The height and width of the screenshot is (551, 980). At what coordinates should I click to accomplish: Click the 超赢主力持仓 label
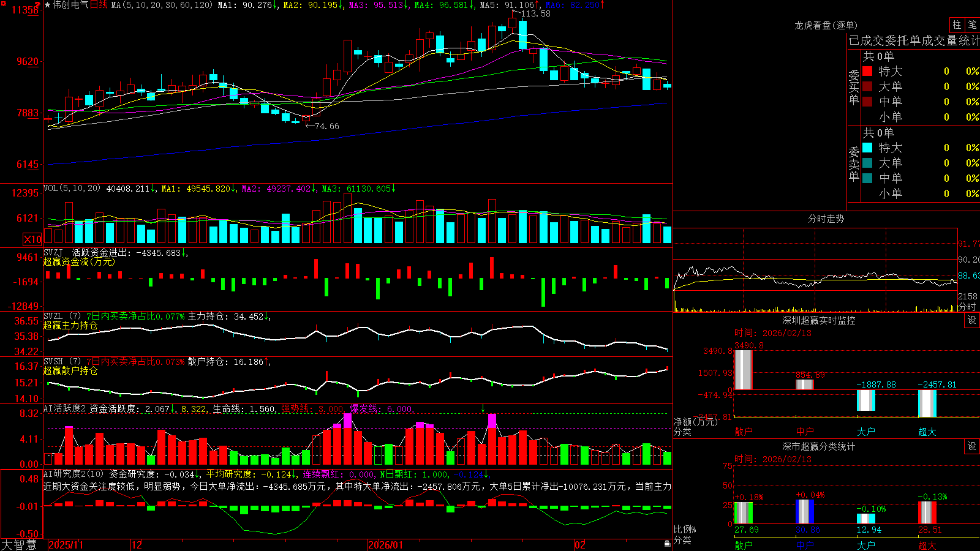click(x=70, y=325)
